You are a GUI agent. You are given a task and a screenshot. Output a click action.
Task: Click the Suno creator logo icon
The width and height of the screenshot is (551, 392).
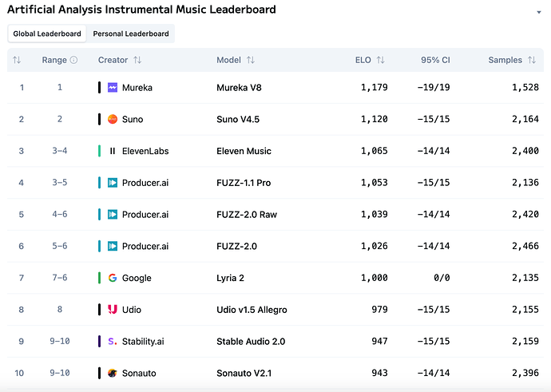point(113,119)
